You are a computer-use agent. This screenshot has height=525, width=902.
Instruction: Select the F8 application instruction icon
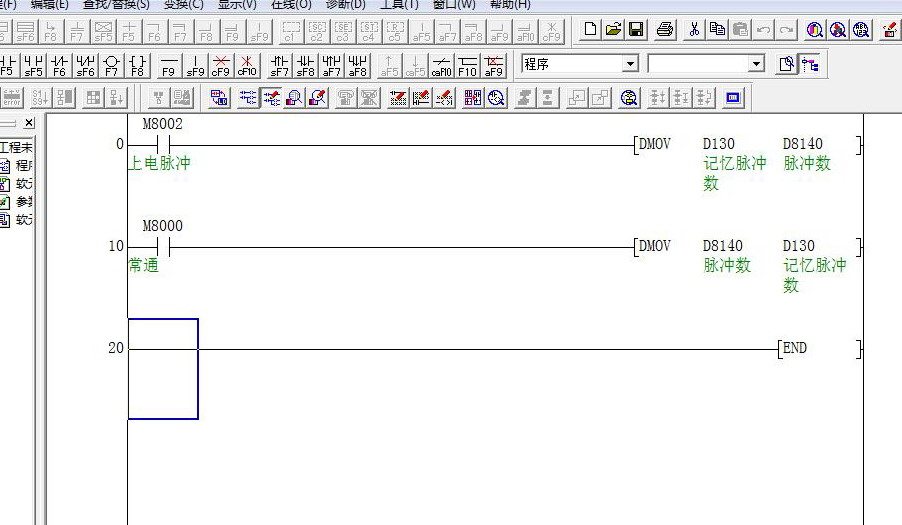(x=137, y=66)
